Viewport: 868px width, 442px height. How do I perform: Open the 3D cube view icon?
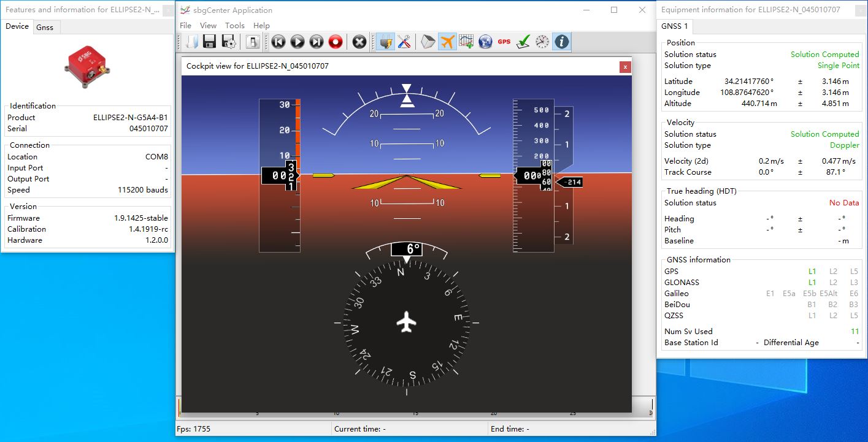428,42
